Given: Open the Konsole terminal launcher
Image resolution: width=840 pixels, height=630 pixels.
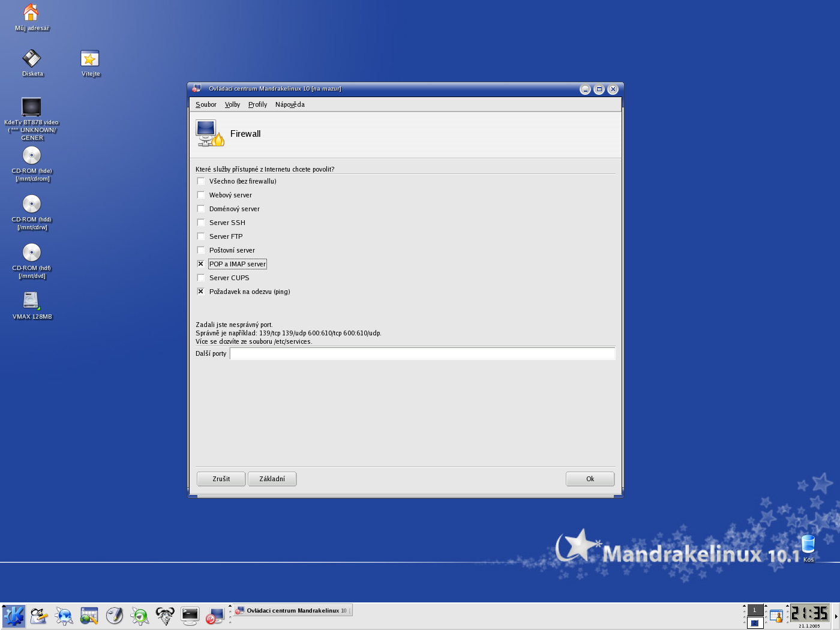Looking at the screenshot, I should pos(190,616).
